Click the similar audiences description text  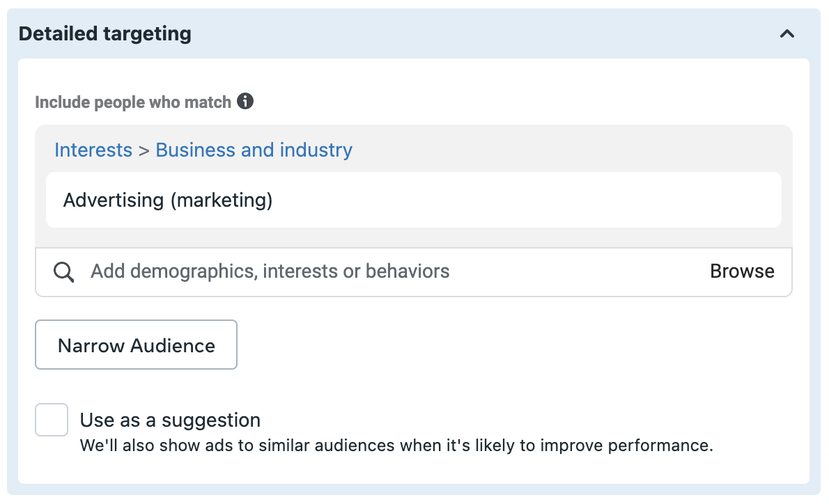396,446
